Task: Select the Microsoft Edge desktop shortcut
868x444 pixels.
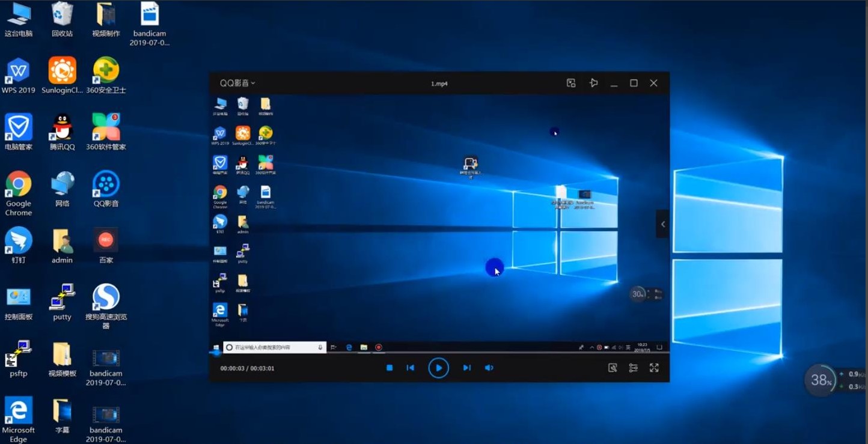Action: point(19,420)
